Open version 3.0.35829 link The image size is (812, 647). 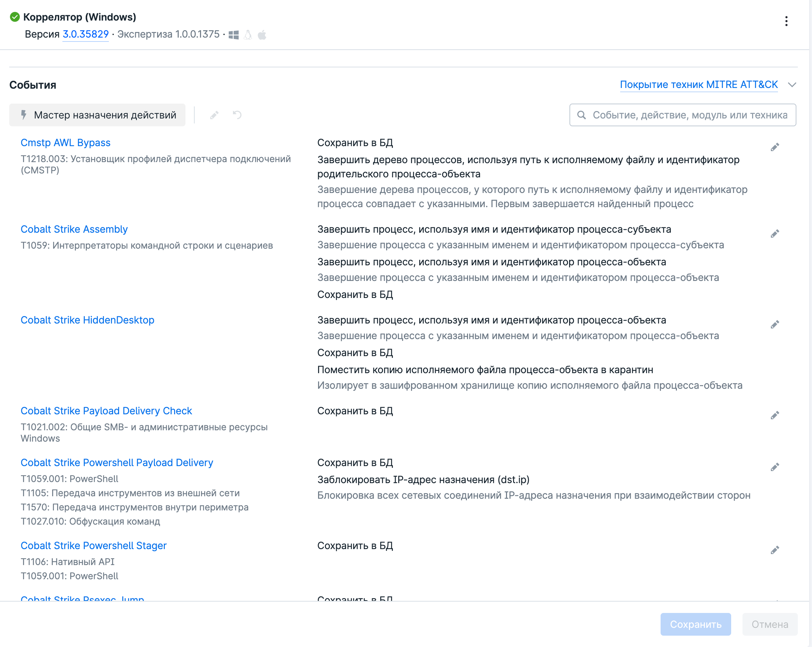click(85, 34)
